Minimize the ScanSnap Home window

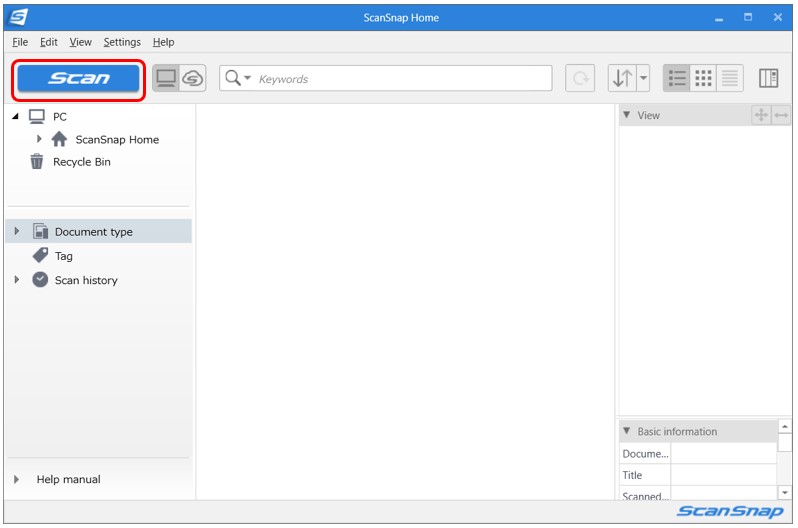click(719, 18)
